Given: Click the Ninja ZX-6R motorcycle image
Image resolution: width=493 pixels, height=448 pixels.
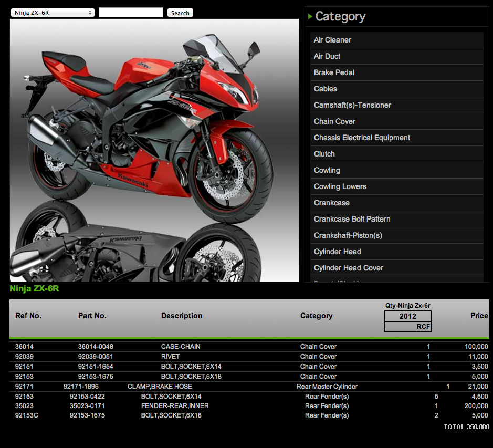Looking at the screenshot, I should pyautogui.click(x=154, y=150).
